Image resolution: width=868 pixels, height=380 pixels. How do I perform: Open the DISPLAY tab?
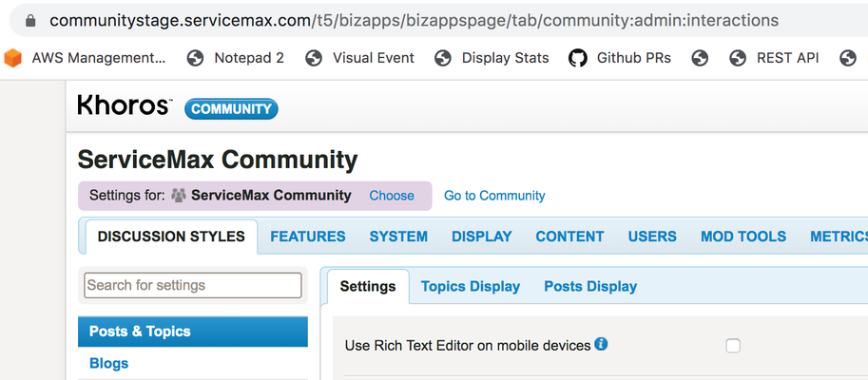pyautogui.click(x=482, y=237)
